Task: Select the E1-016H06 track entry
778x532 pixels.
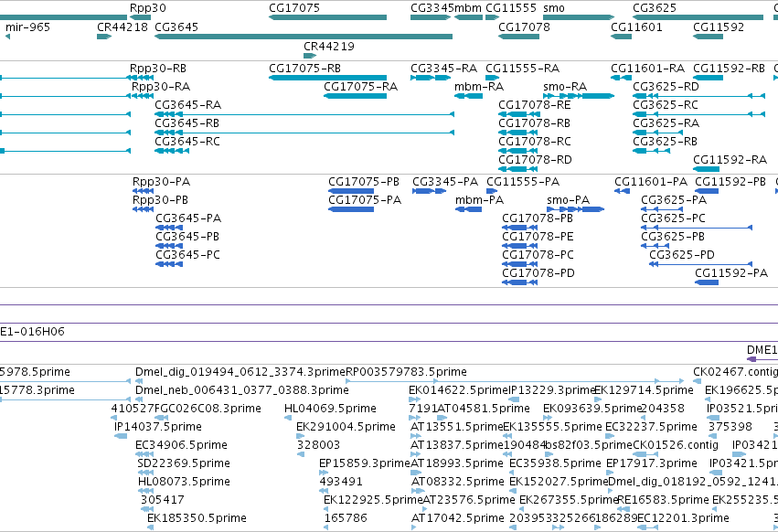Action: (32, 332)
